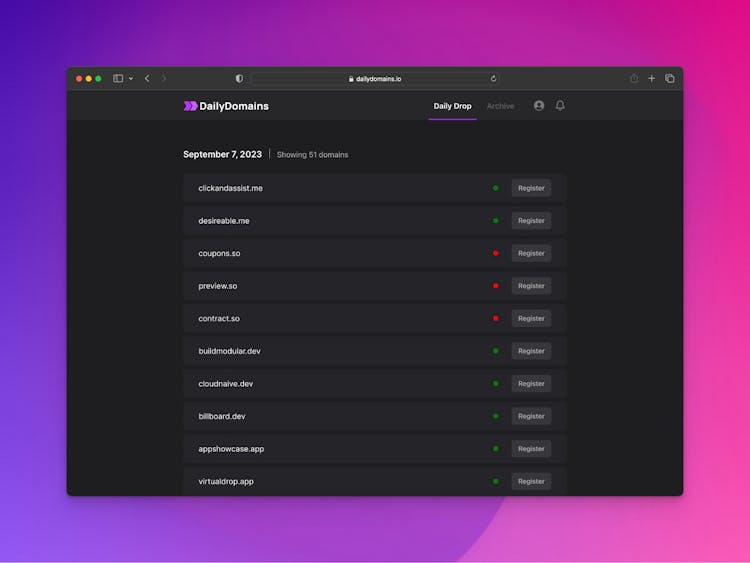The height and width of the screenshot is (563, 750).
Task: Open a new tab with the plus icon
Action: pos(652,78)
